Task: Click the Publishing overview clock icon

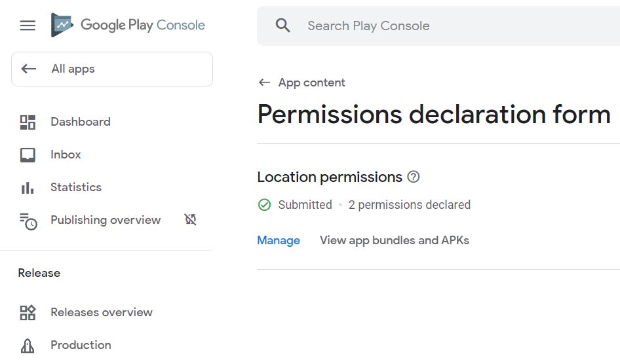Action: [x=28, y=221]
